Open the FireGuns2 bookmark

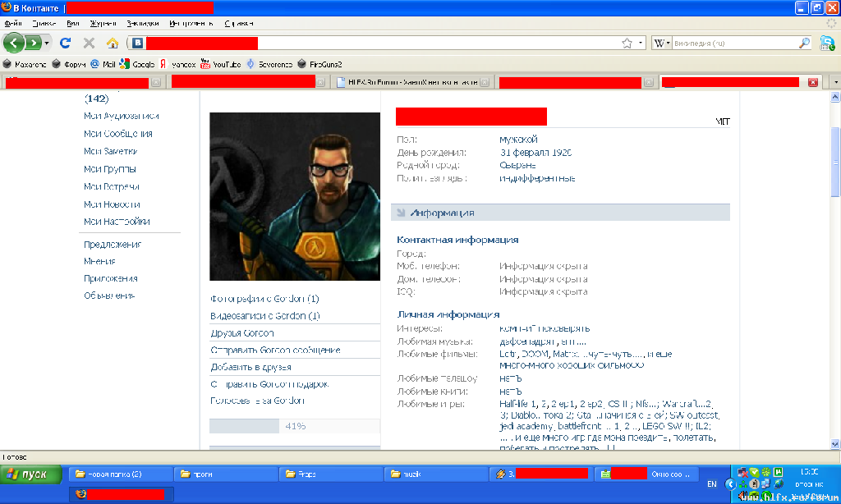click(x=319, y=64)
